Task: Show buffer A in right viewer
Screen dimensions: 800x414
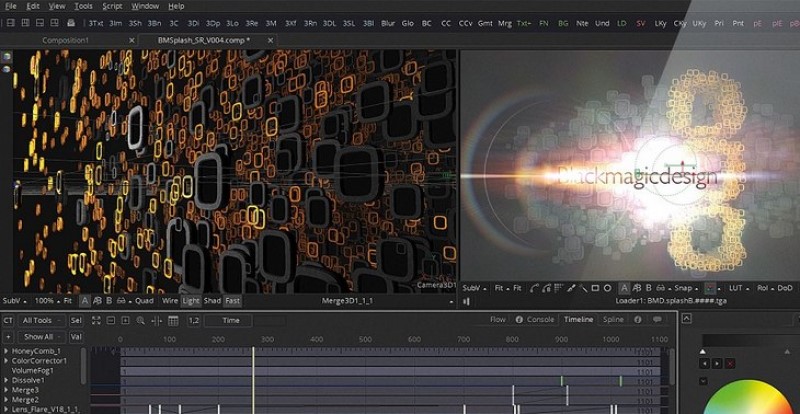Action: (x=624, y=288)
